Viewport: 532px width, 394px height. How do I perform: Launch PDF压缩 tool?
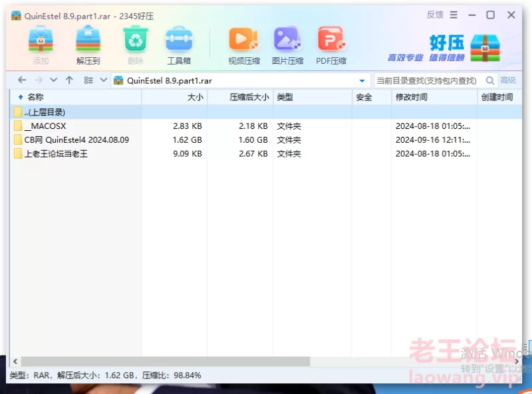pyautogui.click(x=331, y=45)
